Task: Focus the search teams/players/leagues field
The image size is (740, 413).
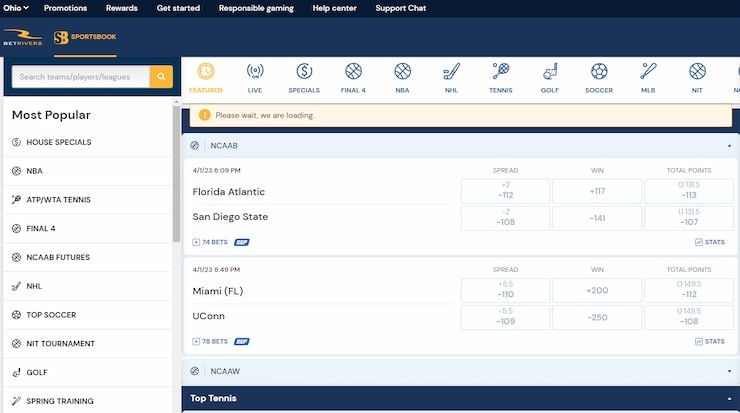Action: coord(81,76)
